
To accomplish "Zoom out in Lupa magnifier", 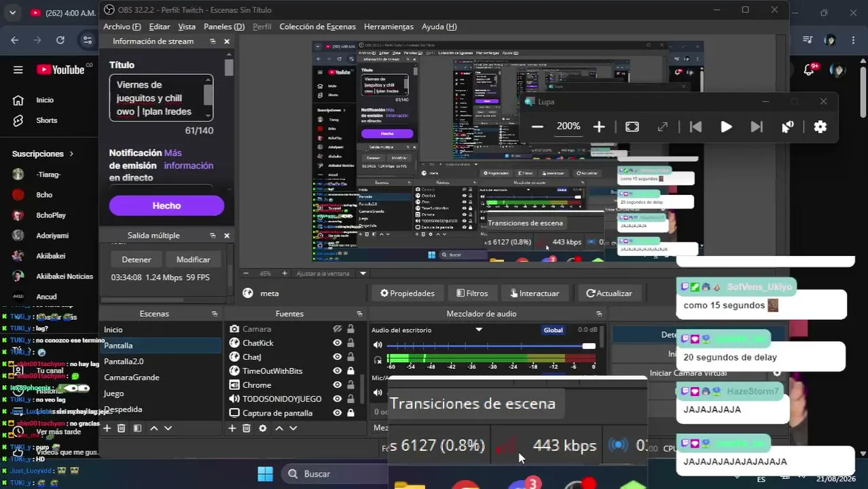I will coord(537,127).
